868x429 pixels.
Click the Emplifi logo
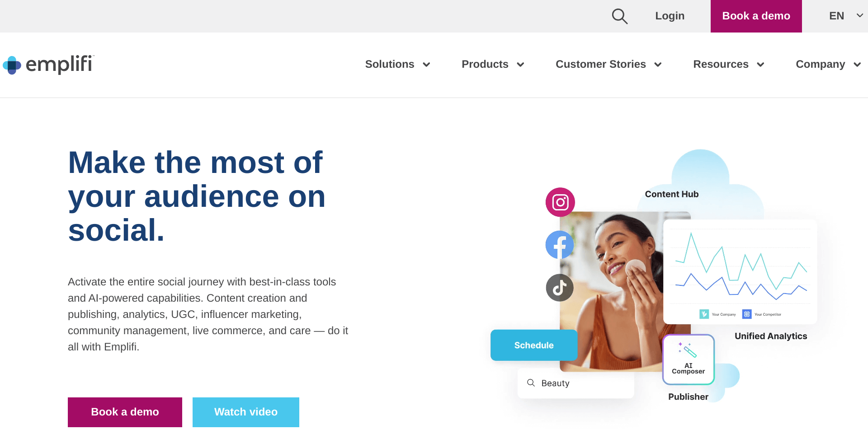[48, 65]
